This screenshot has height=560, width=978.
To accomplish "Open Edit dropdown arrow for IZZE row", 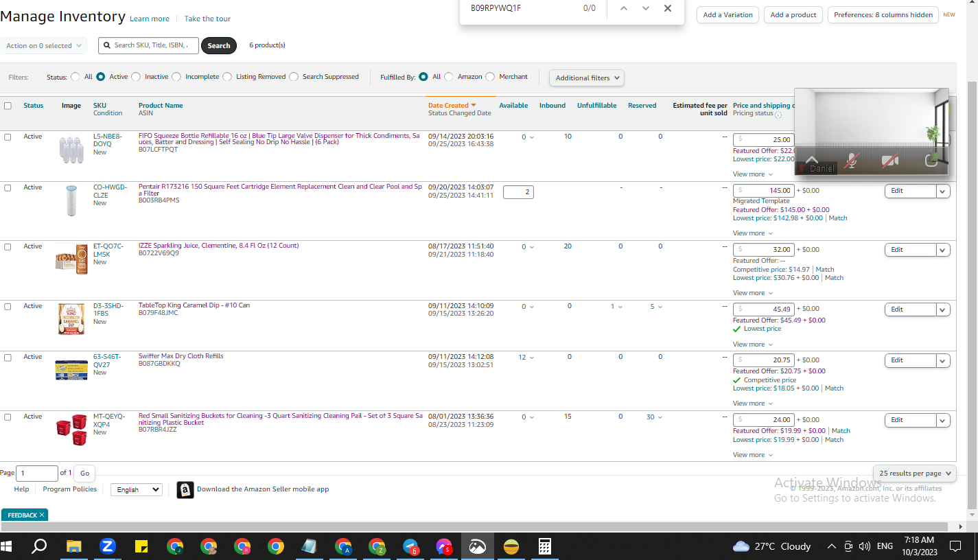I will [943, 250].
